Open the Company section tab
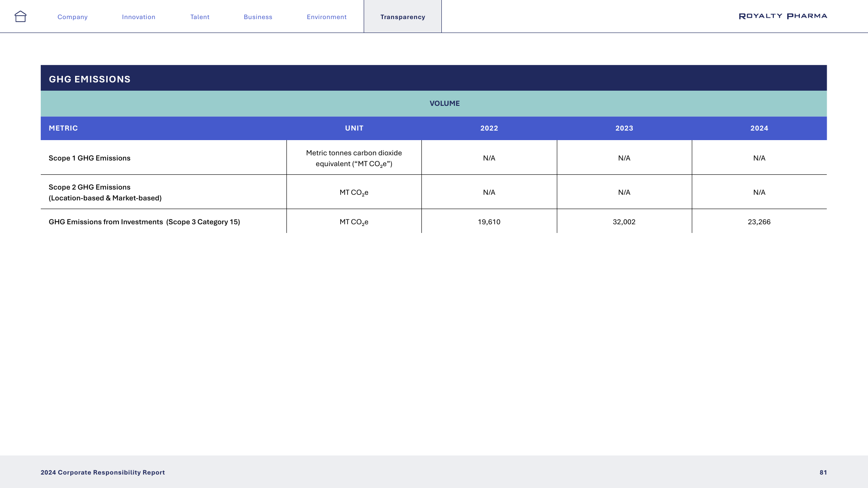The image size is (868, 488). [x=72, y=17]
